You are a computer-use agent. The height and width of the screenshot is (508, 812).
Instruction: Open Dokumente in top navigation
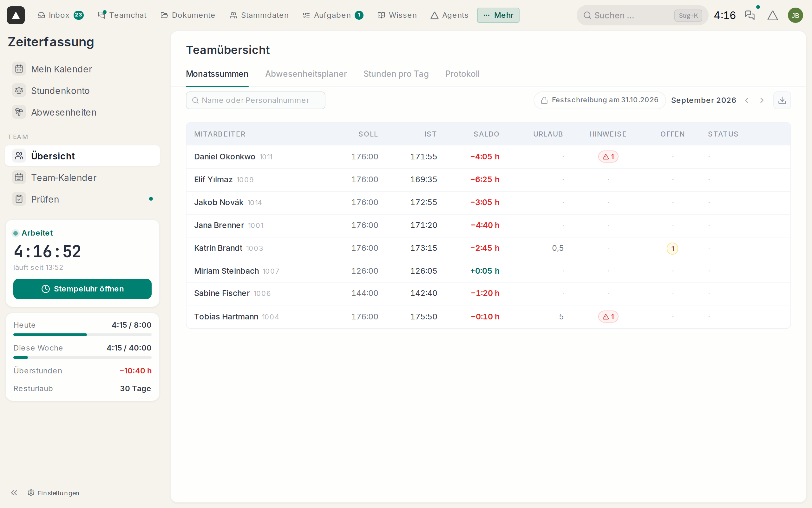point(188,15)
